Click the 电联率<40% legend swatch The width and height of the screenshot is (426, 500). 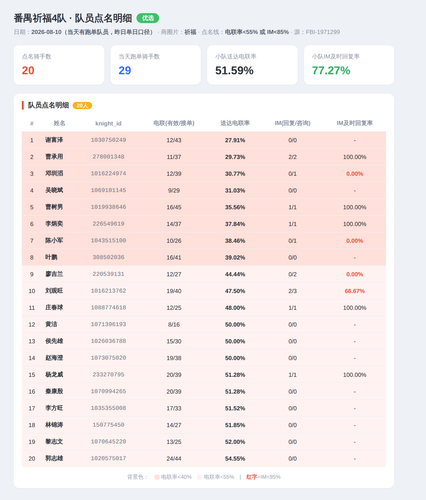(157, 477)
